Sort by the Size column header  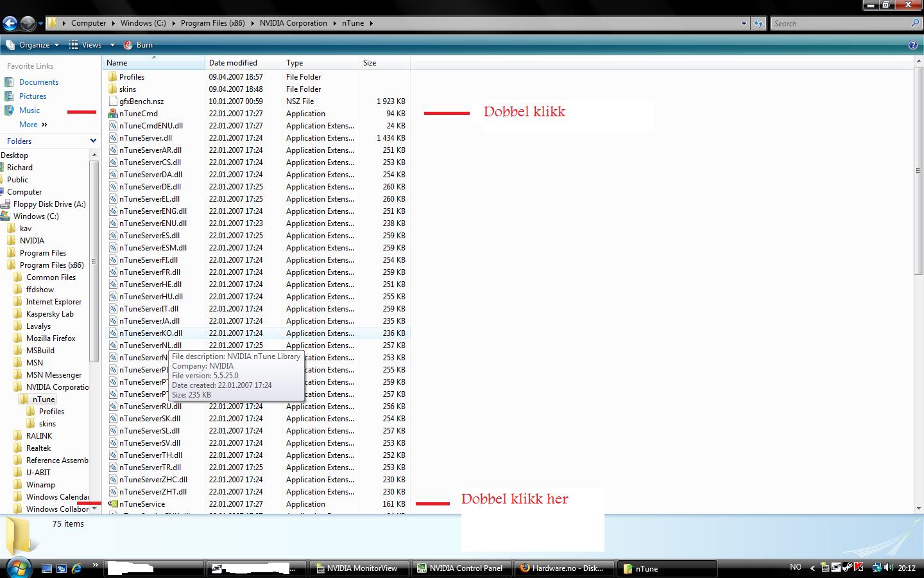(385, 63)
